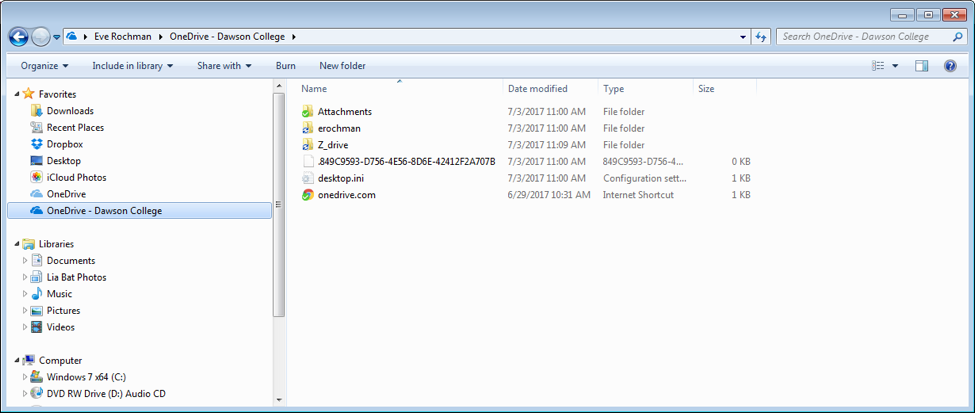Select the Documents library label
This screenshot has width=975, height=413.
click(x=71, y=261)
